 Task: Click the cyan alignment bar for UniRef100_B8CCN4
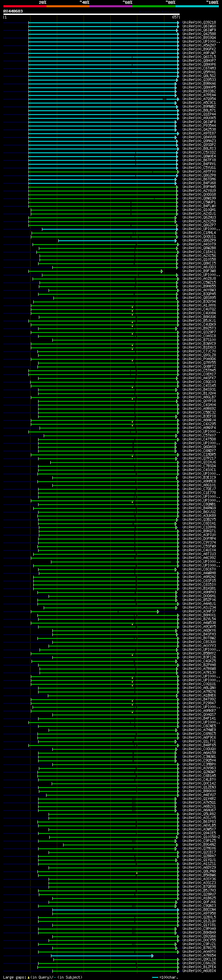pos(116,910)
